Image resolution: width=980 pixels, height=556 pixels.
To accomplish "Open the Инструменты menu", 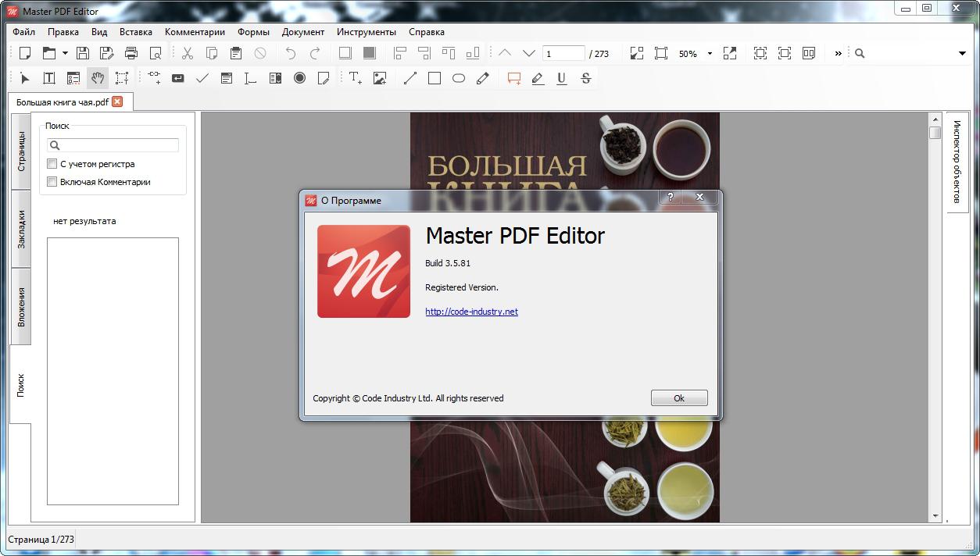I will [367, 32].
